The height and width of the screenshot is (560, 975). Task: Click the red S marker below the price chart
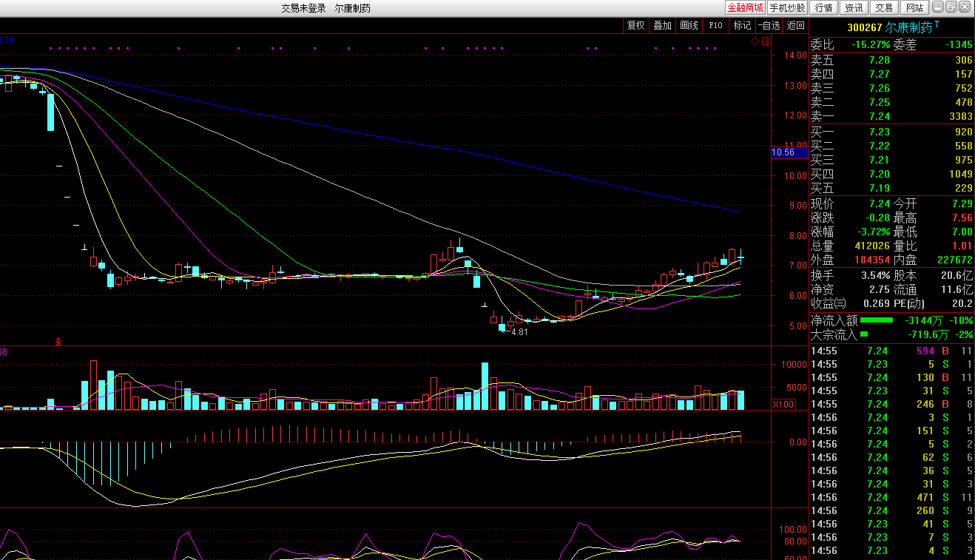coord(58,341)
